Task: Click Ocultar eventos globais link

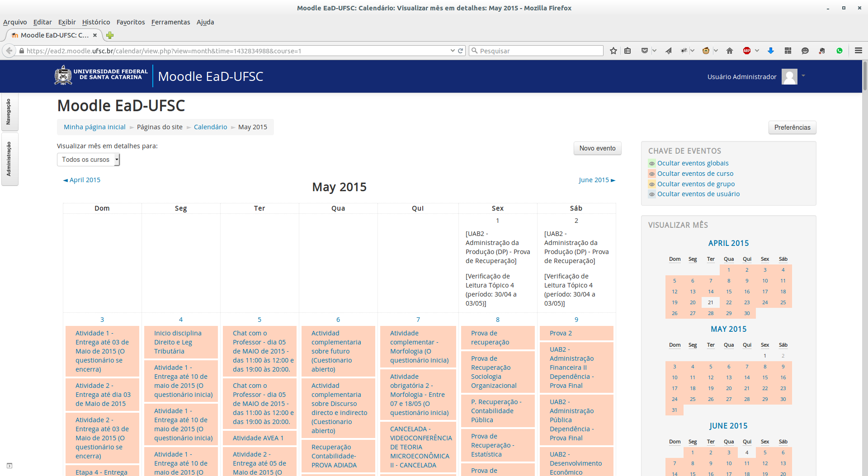Action: click(x=693, y=163)
